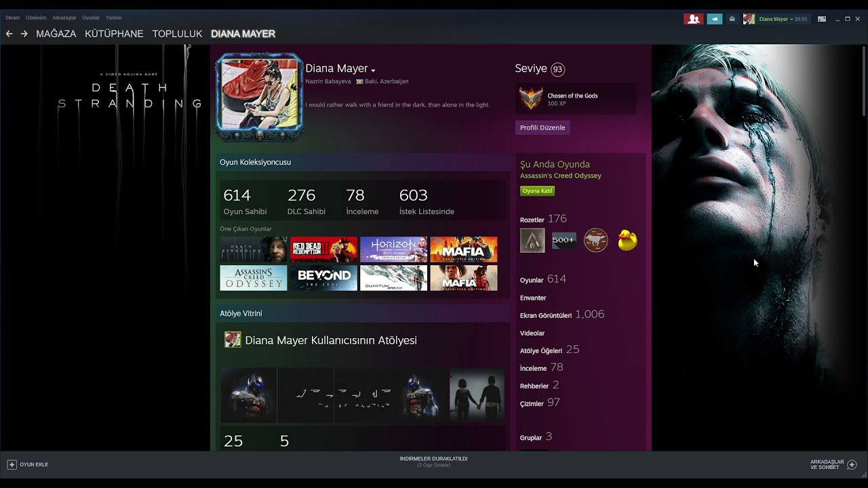This screenshot has height=488, width=868.
Task: Open the Arkadaşlar menu
Action: [x=64, y=18]
